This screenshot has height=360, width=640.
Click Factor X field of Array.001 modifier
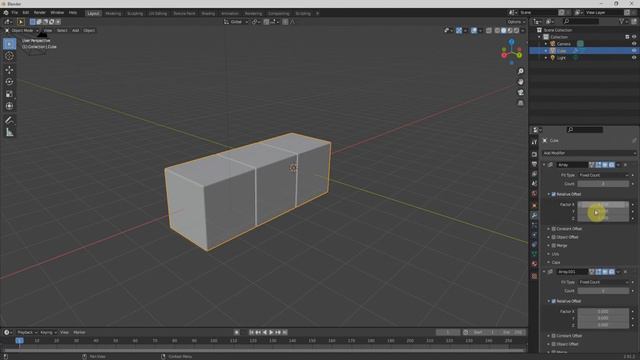603,311
